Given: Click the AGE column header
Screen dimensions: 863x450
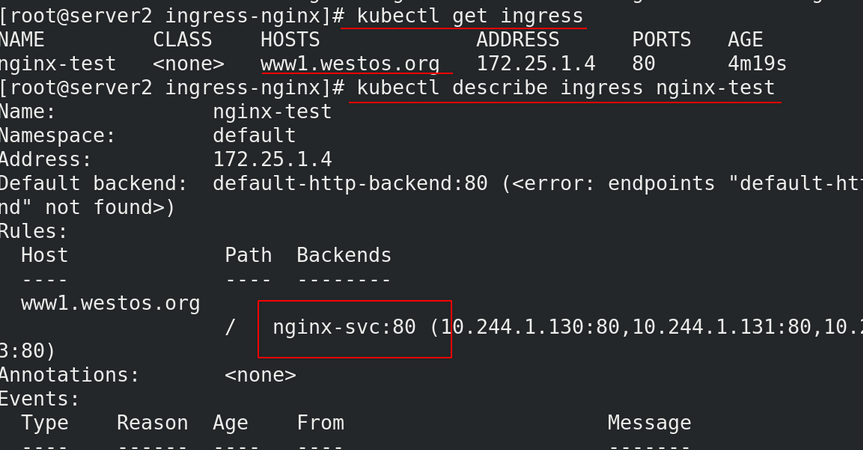Looking at the screenshot, I should coord(745,40).
